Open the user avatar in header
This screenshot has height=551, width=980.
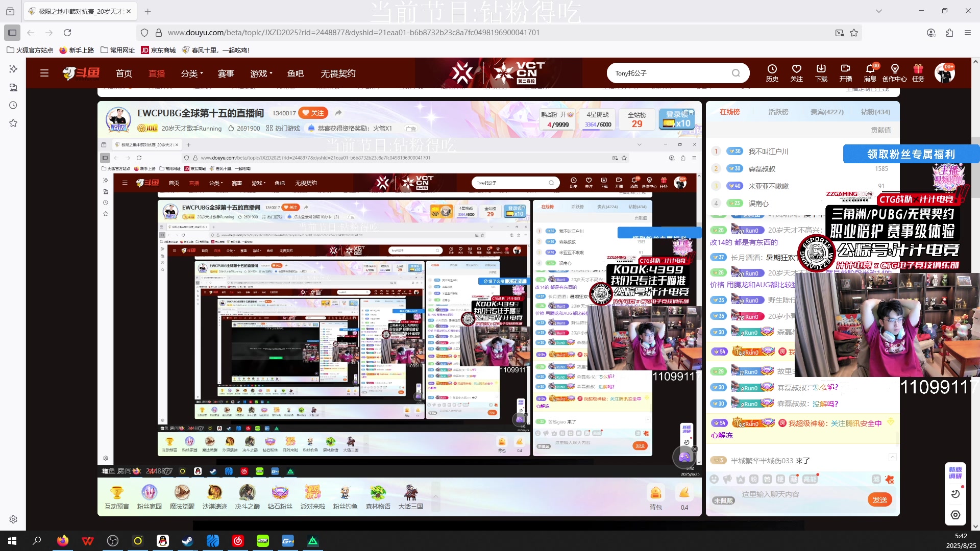pos(944,73)
